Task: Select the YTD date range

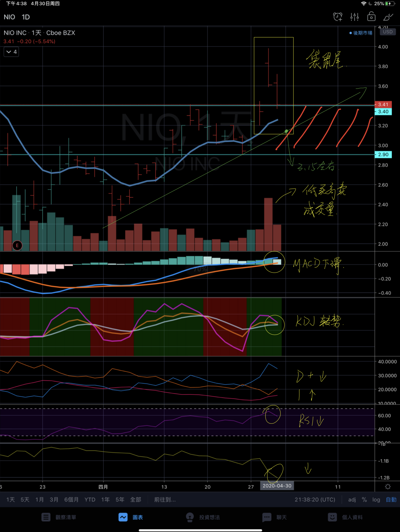Action: [90, 500]
